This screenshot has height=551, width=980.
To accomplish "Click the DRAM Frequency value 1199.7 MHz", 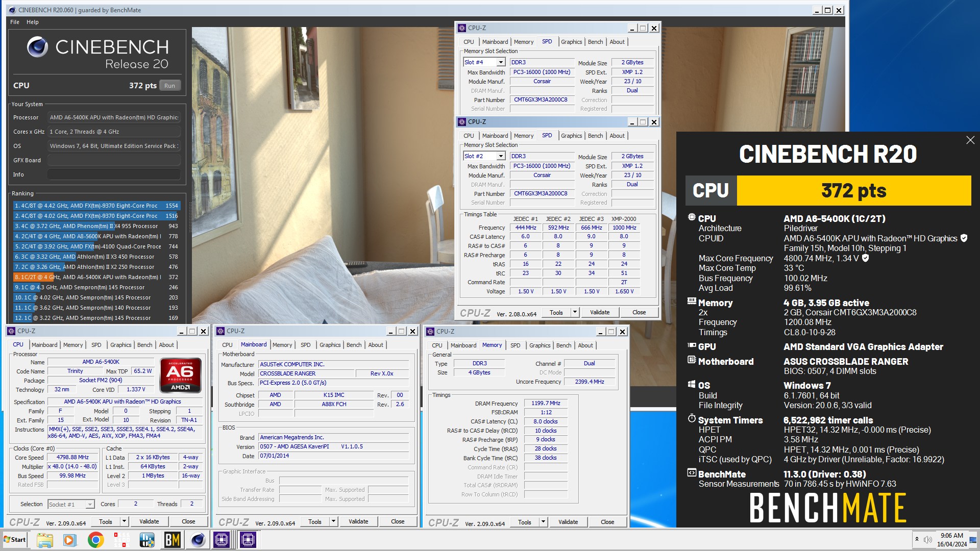I will 546,403.
